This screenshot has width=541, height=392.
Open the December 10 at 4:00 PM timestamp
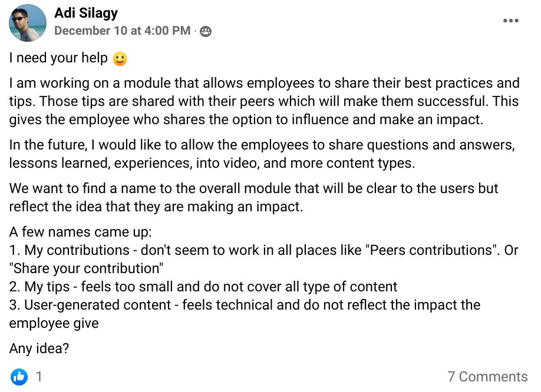click(122, 31)
